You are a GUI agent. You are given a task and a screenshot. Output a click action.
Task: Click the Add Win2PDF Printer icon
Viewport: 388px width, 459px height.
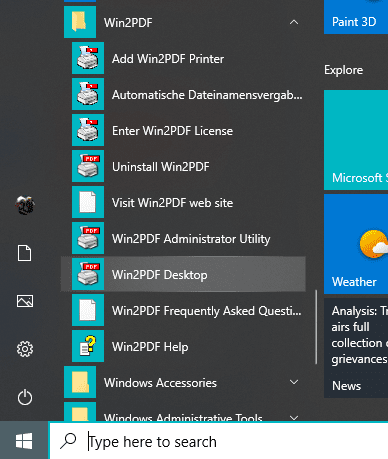88,58
